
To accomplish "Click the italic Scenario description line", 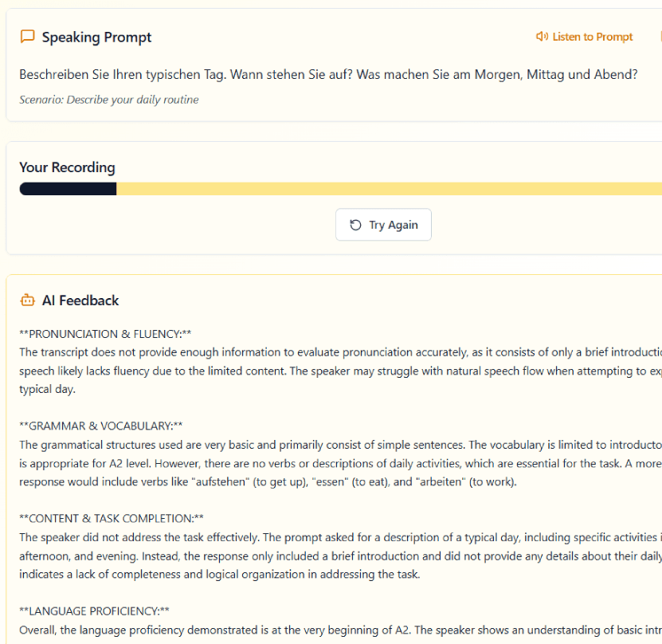I will point(109,100).
